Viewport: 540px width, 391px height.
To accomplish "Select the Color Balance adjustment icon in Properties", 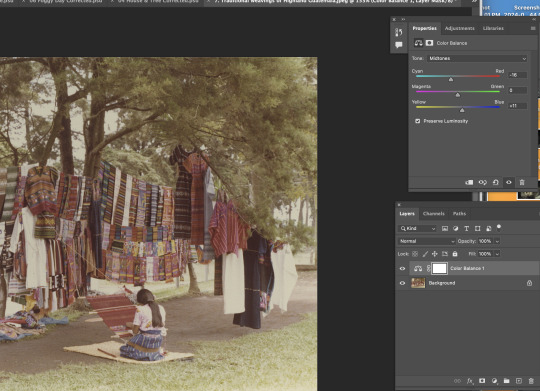I will point(418,43).
